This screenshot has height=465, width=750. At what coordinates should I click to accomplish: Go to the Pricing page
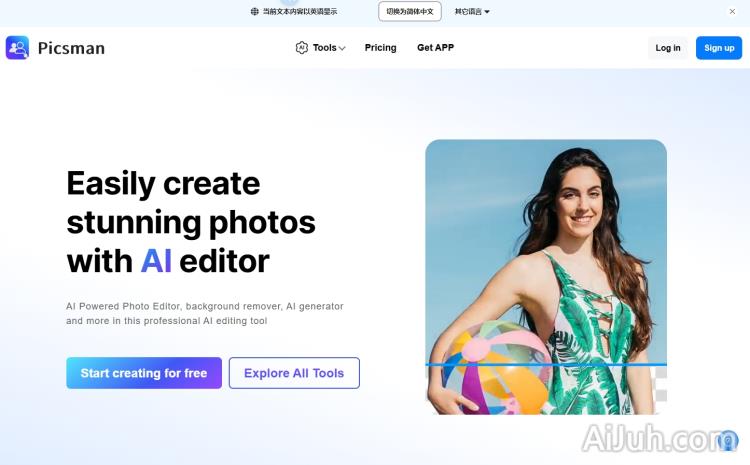pyautogui.click(x=380, y=47)
